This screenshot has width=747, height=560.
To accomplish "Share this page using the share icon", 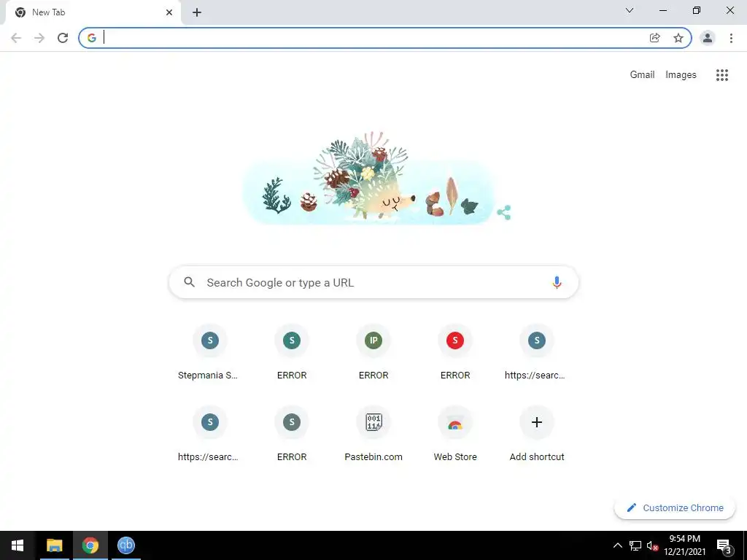I will pyautogui.click(x=654, y=38).
